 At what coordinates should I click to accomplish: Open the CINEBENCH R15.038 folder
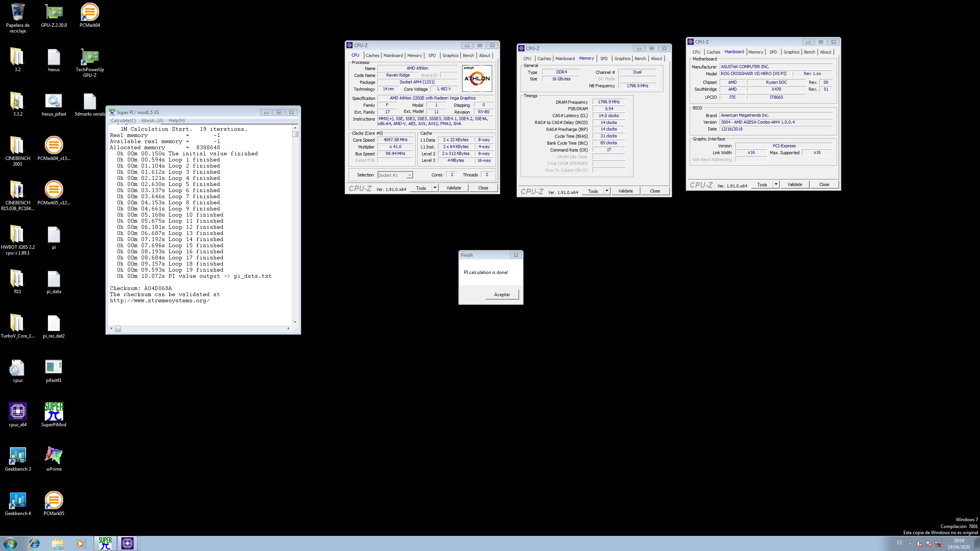18,196
